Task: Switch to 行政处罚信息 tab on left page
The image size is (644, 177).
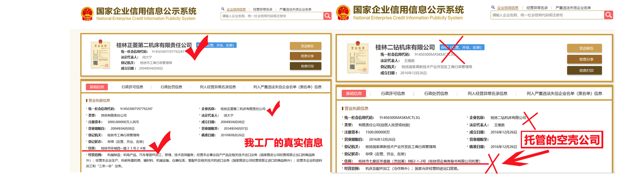Action: (171, 87)
